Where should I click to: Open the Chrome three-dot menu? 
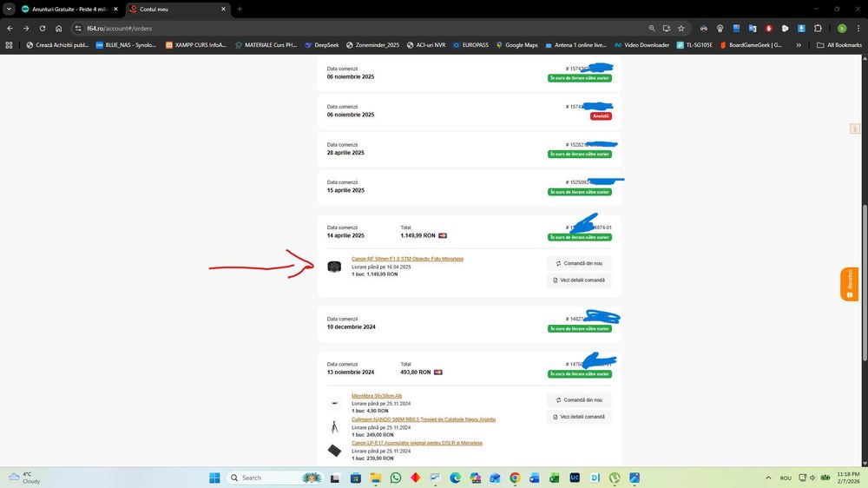click(858, 29)
